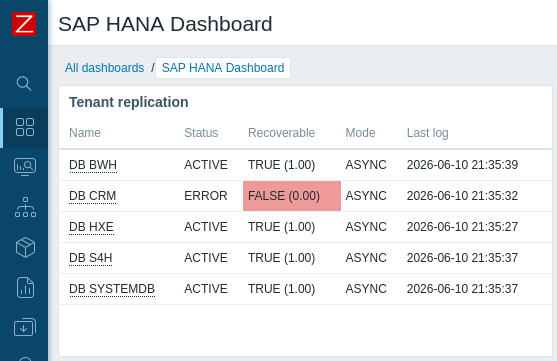Open the Services hierarchy icon
Screen dimensions: 557x361
(25, 207)
